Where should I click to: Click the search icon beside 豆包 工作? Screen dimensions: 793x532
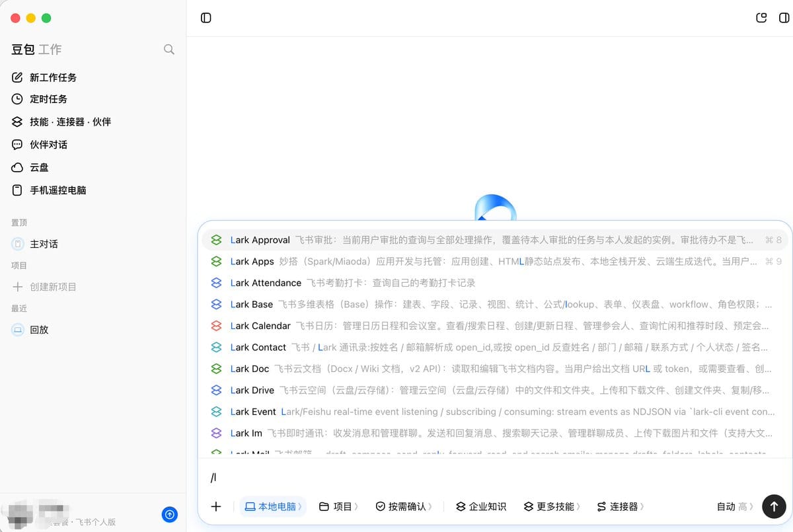(x=169, y=50)
